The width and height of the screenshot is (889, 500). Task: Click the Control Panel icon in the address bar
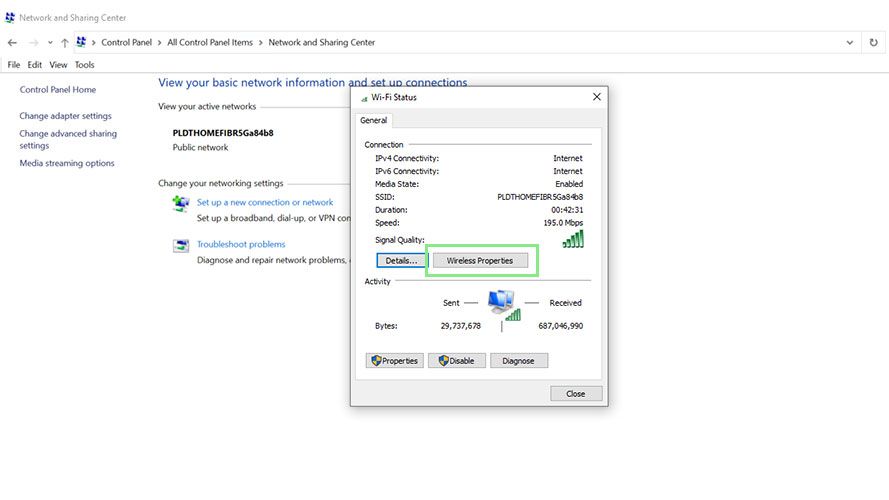81,42
